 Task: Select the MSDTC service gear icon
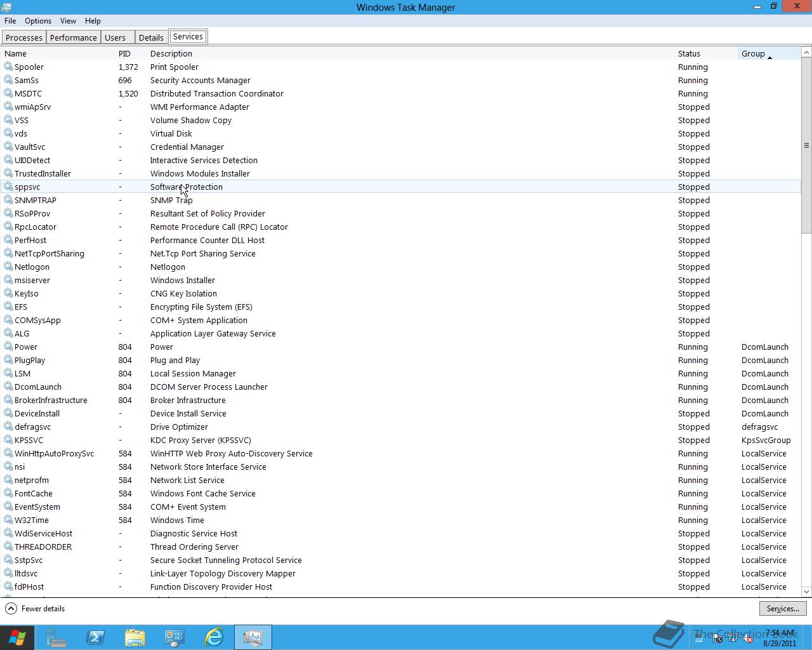pyautogui.click(x=8, y=93)
